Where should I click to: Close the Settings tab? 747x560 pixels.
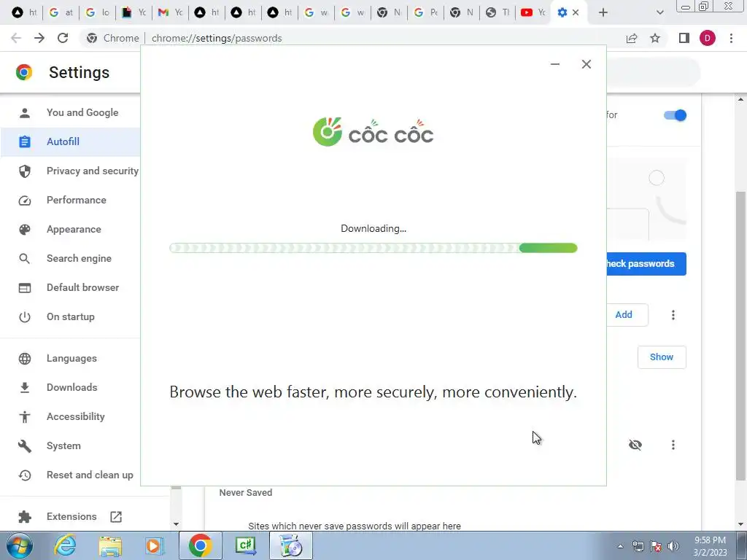pyautogui.click(x=576, y=13)
